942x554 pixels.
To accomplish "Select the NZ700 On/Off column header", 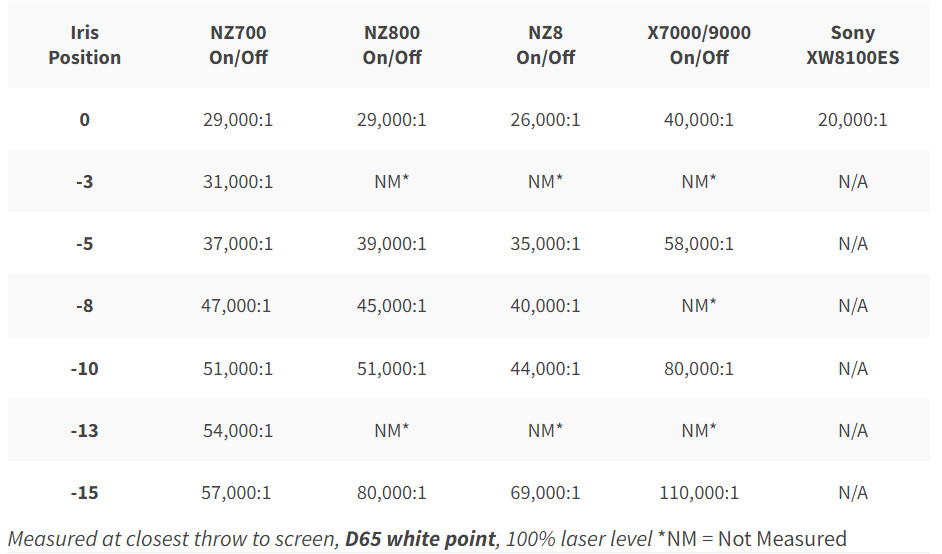I will pos(238,45).
